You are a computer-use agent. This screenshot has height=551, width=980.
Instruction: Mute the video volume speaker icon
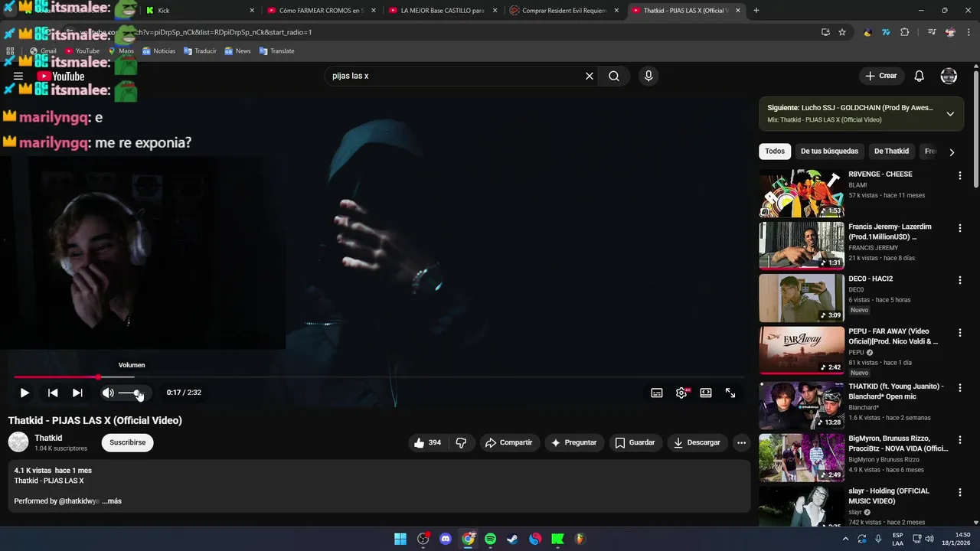108,393
